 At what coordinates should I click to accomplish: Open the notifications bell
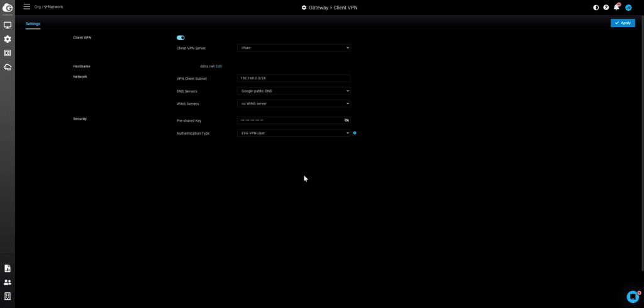pyautogui.click(x=616, y=8)
